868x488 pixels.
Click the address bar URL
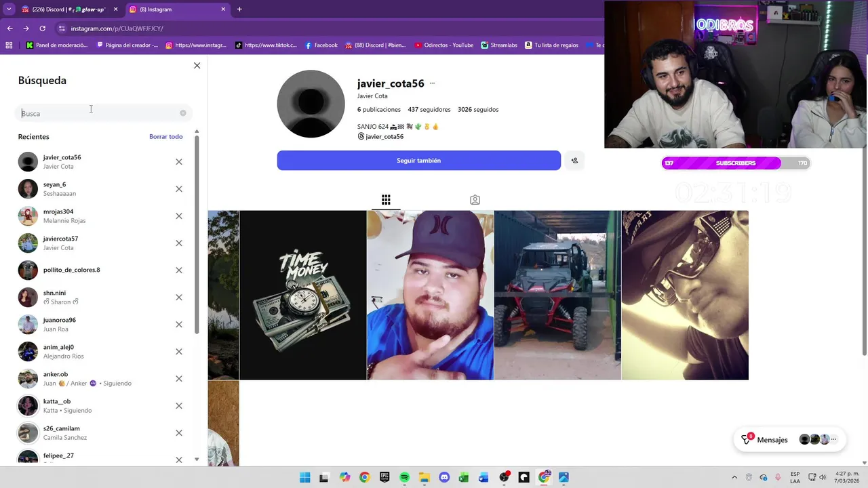[x=117, y=28]
